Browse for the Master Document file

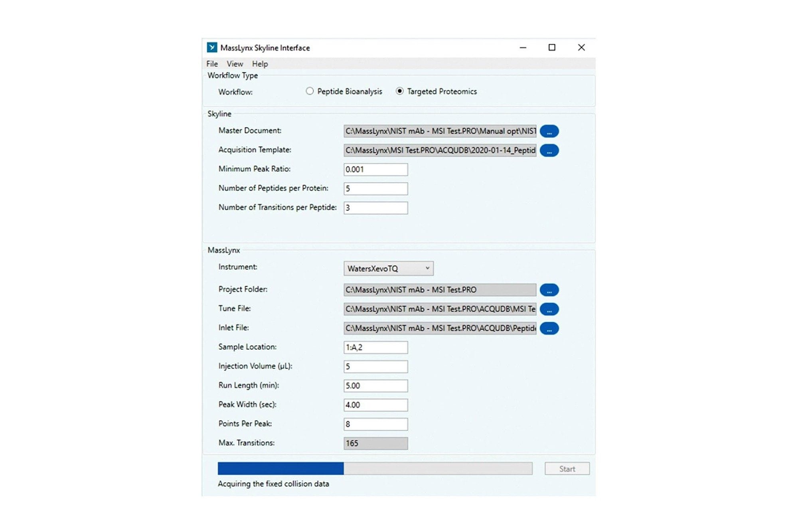(549, 131)
